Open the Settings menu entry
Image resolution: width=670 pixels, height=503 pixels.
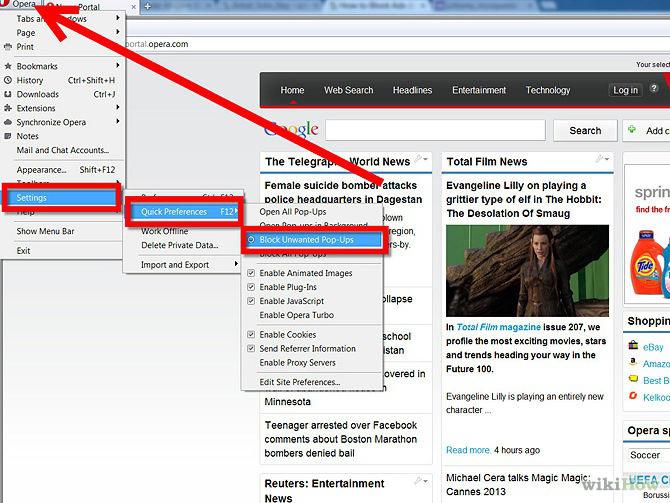61,197
